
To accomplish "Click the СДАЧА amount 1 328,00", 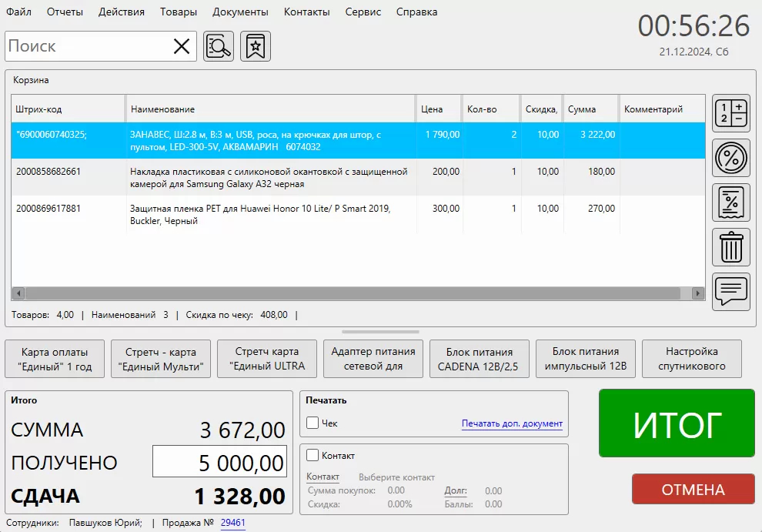I will click(239, 497).
